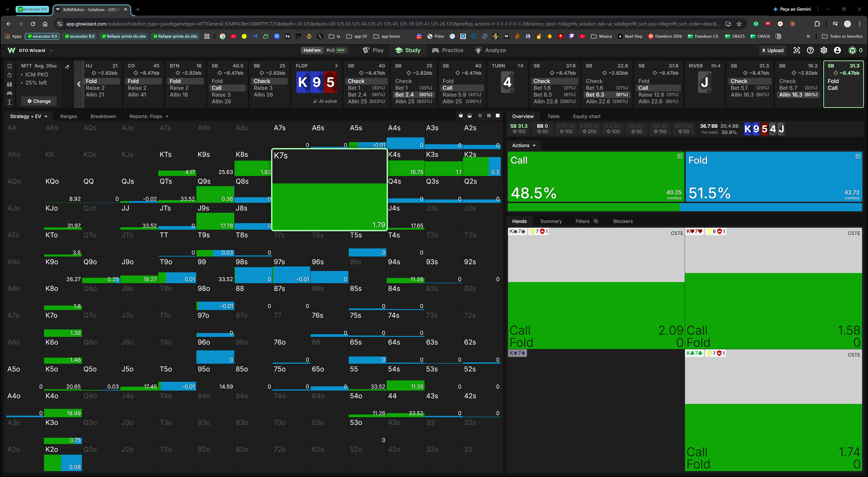Click the chips icon beside MTT Avg. 35bb
The width and height of the screenshot is (868, 477).
coord(67,67)
